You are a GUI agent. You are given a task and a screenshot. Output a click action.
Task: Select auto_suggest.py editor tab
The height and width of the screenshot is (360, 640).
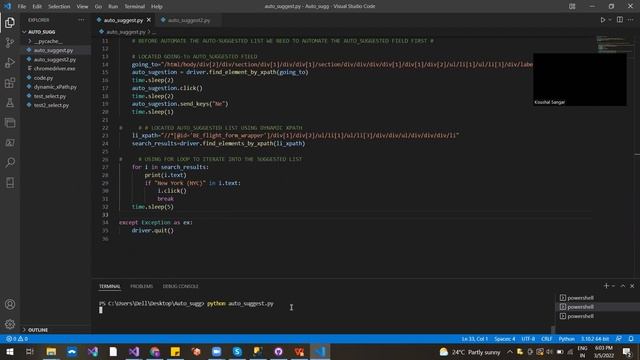tap(123, 20)
